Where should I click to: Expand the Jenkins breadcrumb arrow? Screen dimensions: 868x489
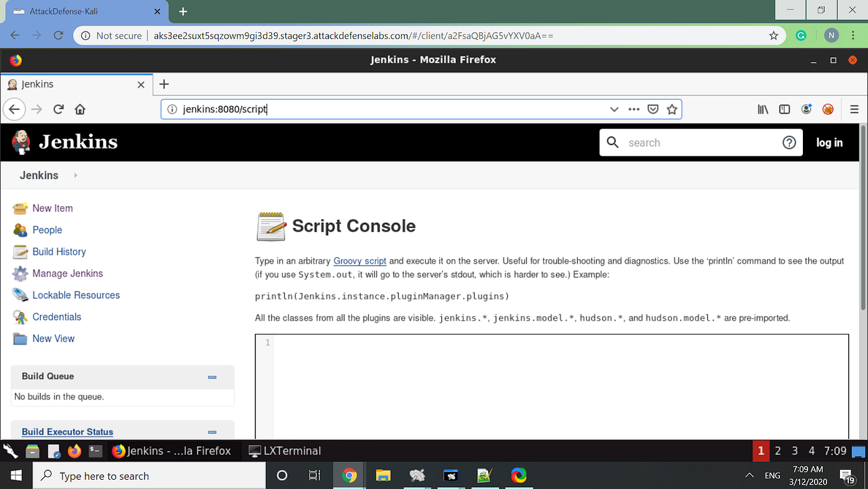coord(74,175)
